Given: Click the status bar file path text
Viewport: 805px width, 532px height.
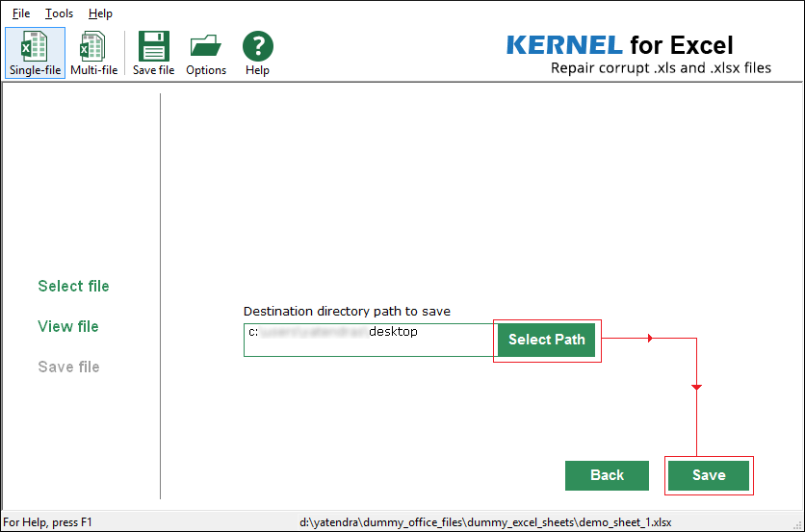Looking at the screenshot, I should [x=485, y=522].
